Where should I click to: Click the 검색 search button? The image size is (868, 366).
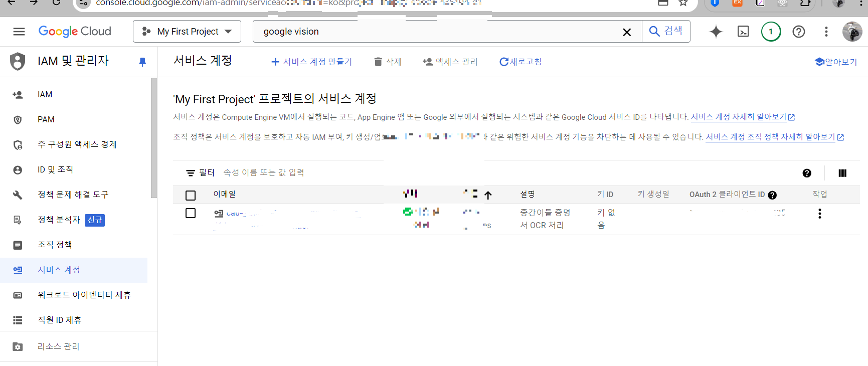point(666,31)
